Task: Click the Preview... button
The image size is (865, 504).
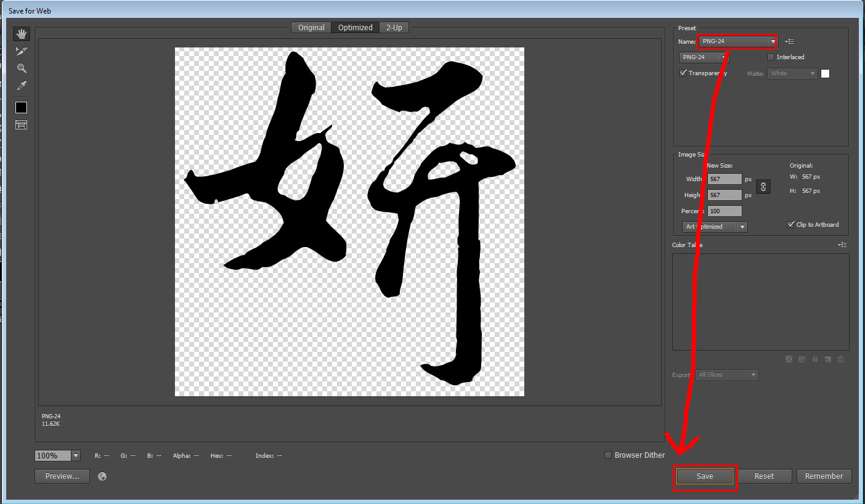Action: [62, 476]
